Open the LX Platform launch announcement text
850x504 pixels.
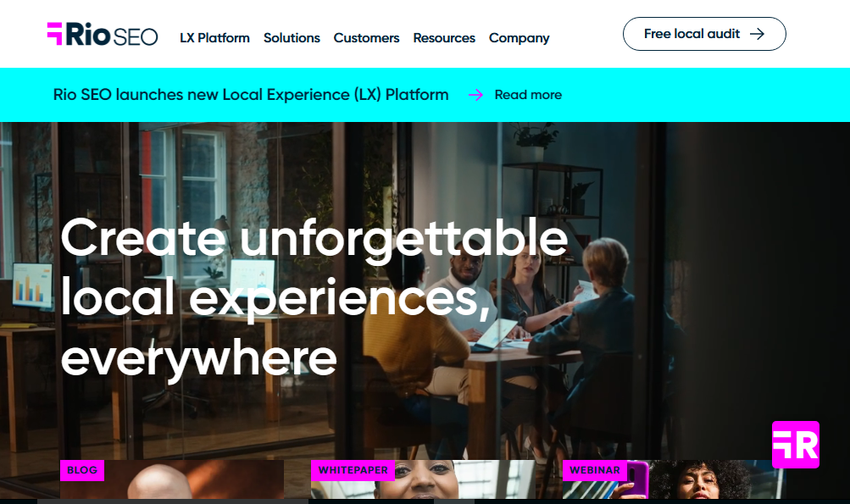click(251, 95)
